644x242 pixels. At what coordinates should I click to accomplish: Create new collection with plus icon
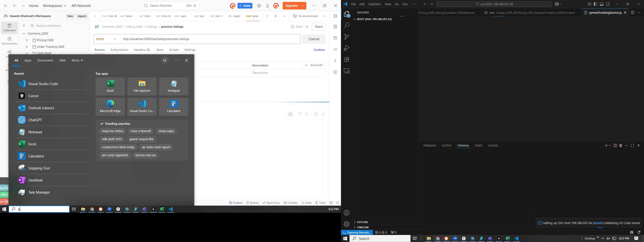[24, 26]
